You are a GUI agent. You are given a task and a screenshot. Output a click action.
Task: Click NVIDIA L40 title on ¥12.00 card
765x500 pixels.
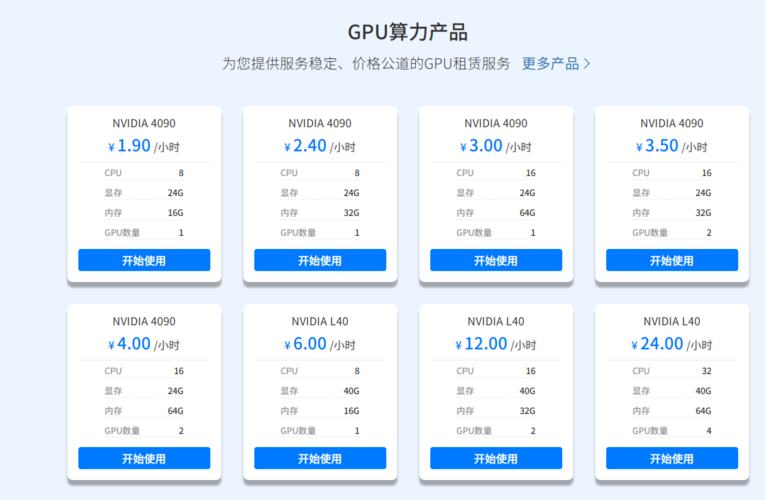[x=496, y=321]
